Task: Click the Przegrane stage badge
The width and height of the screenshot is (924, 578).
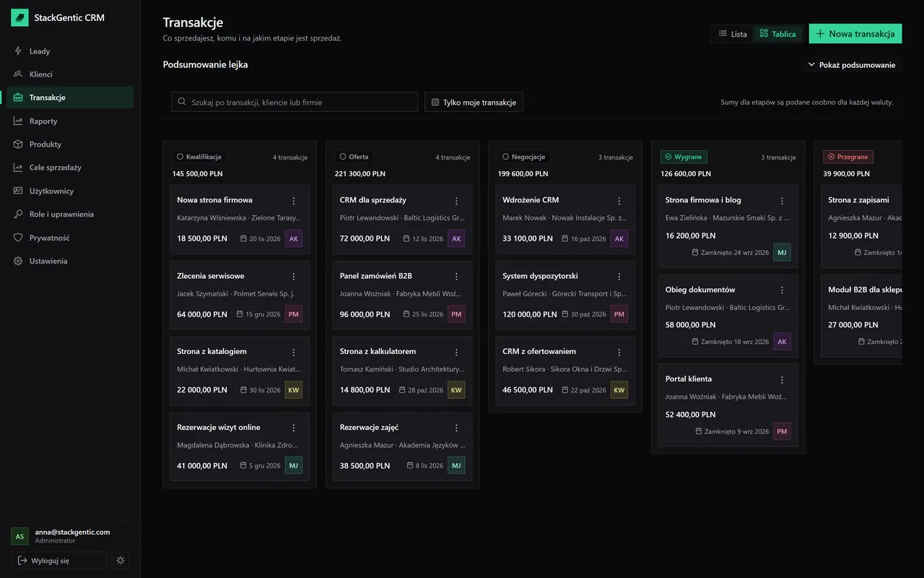Action: [848, 157]
